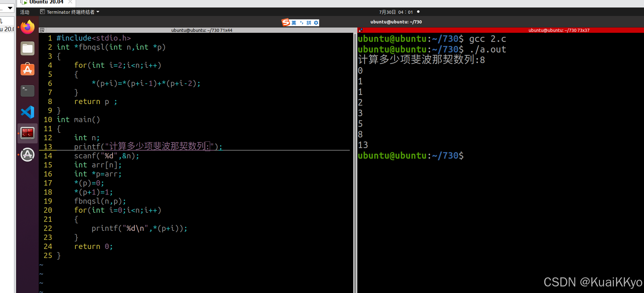Image resolution: width=644 pixels, height=293 pixels.
Task: Open the Files app from the dock
Action: pos(27,48)
